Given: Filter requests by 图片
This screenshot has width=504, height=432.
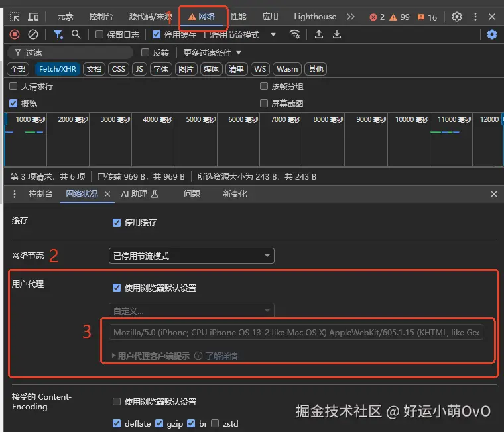Looking at the screenshot, I should point(186,69).
